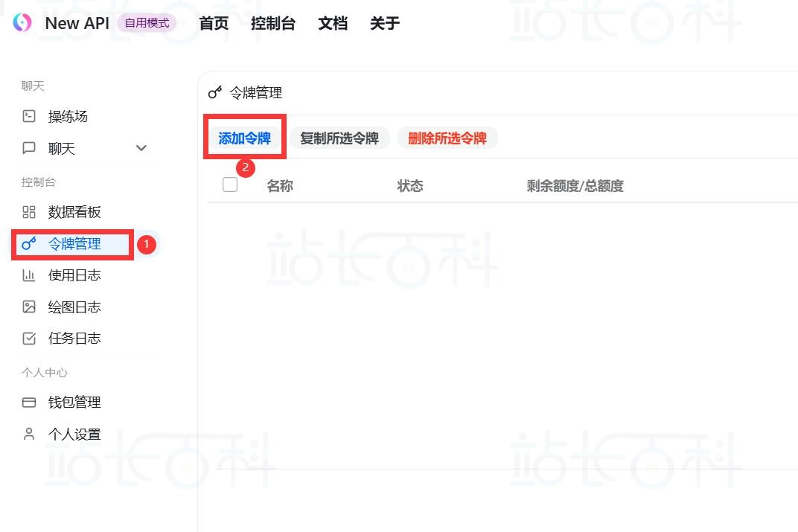This screenshot has width=798, height=532.
Task: Open 使用日志 label in the sidebar
Action: click(x=74, y=275)
